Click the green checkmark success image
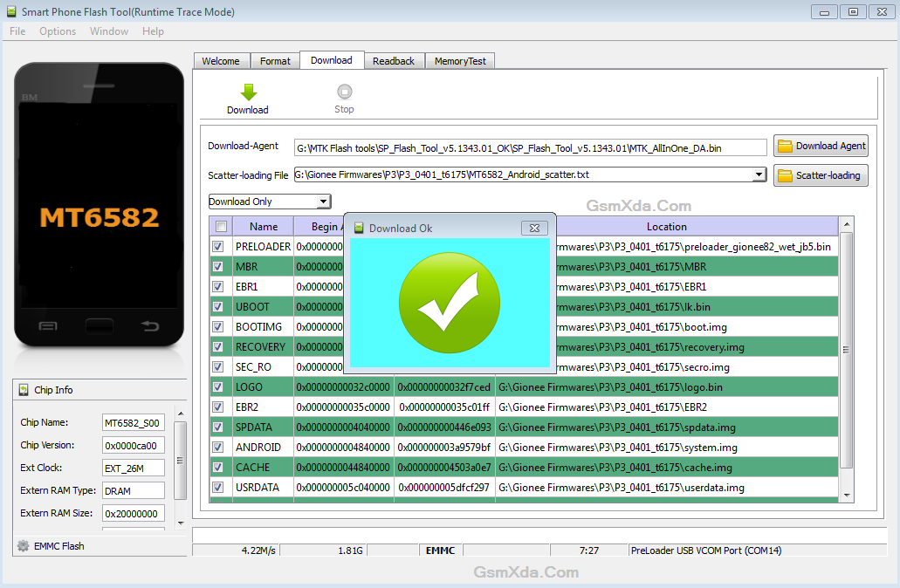This screenshot has width=900, height=588. pos(450,303)
